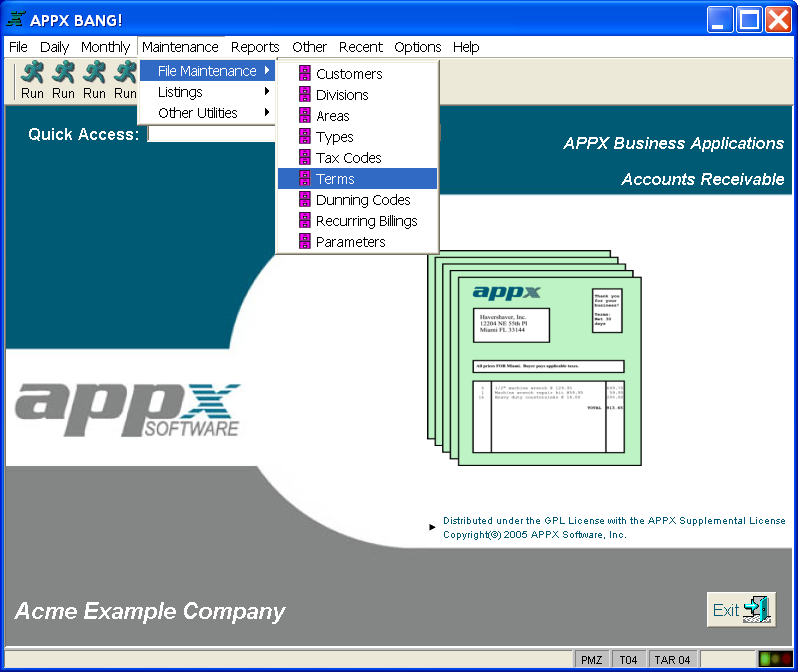Open Dunning Codes maintenance

[357, 200]
